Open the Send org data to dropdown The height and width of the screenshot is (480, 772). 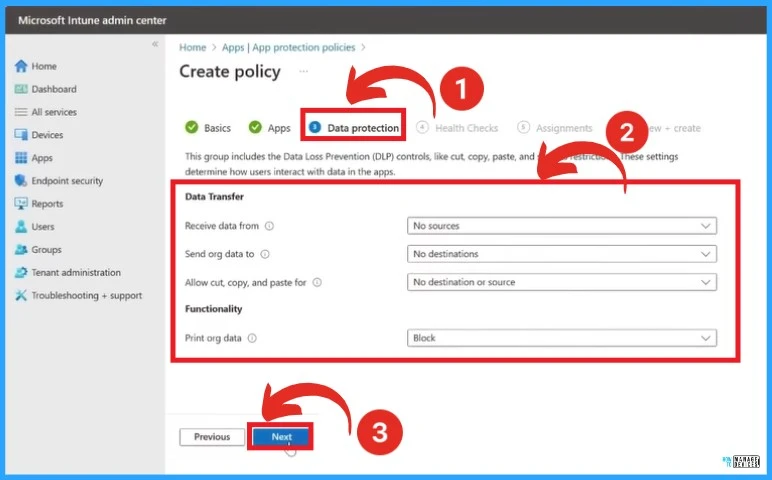[x=562, y=254]
